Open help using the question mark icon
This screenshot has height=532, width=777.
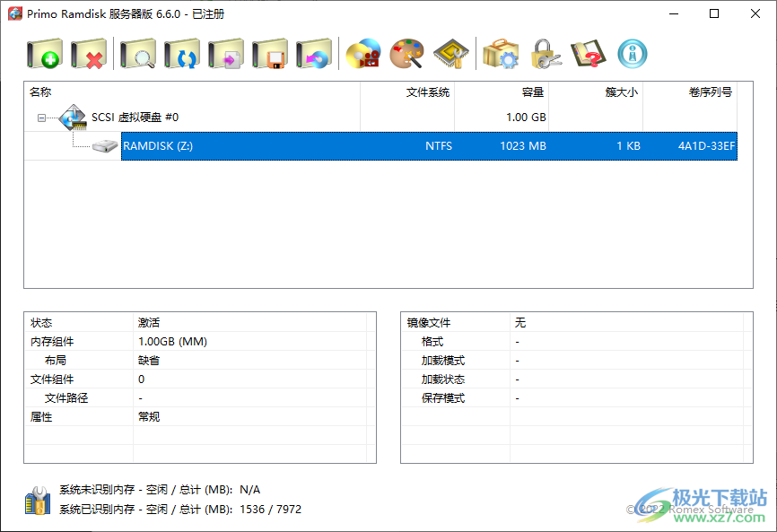click(588, 54)
